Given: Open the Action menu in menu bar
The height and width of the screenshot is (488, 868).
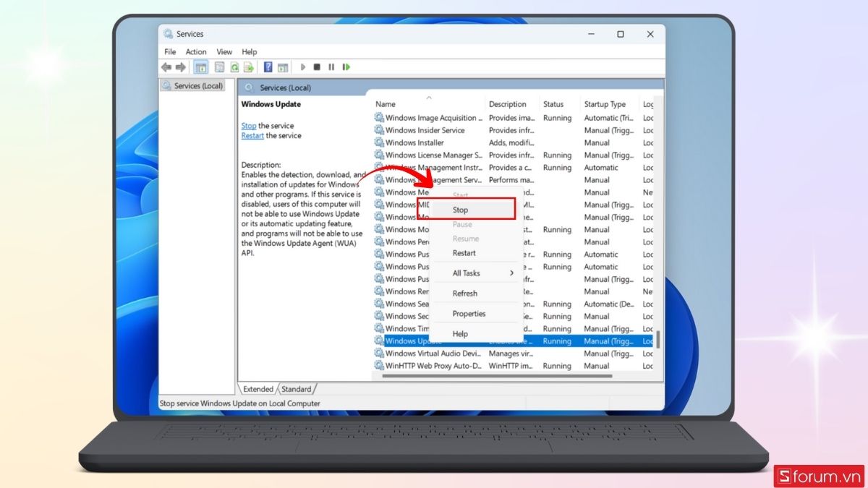Looking at the screenshot, I should 195,52.
